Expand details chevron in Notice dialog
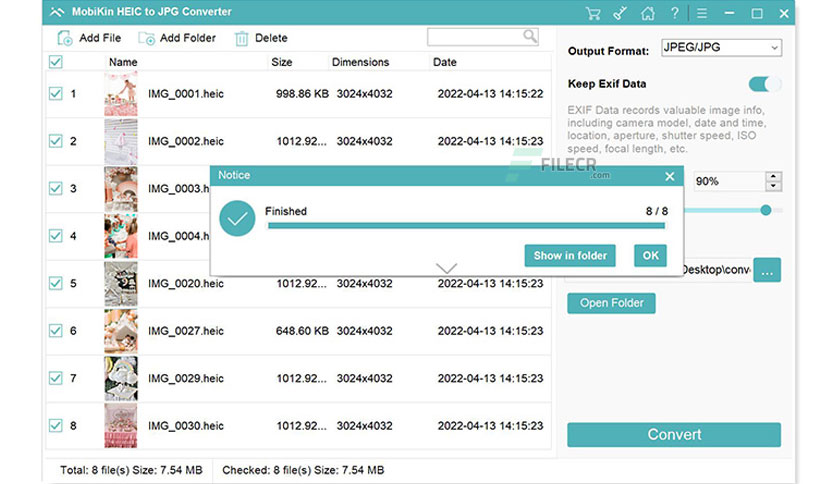Image resolution: width=836 pixels, height=484 pixels. [446, 268]
